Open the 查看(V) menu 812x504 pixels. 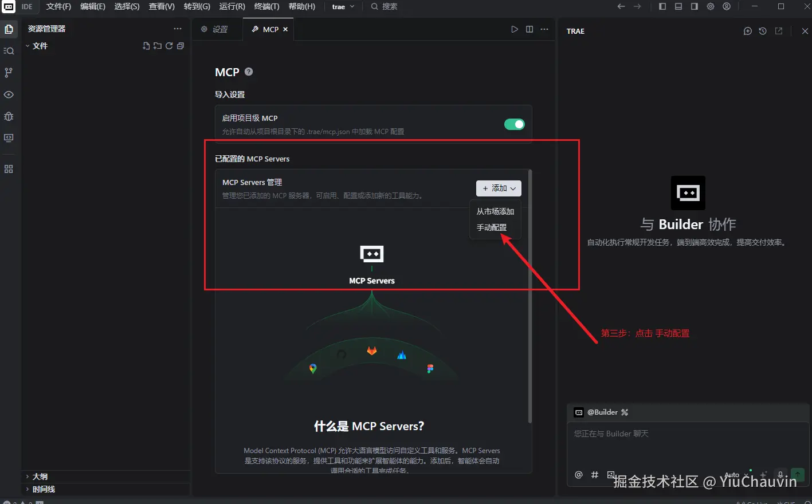tap(162, 7)
